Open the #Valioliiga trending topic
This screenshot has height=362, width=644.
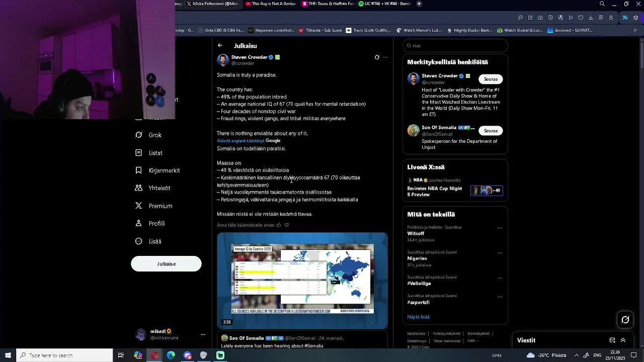tap(419, 283)
